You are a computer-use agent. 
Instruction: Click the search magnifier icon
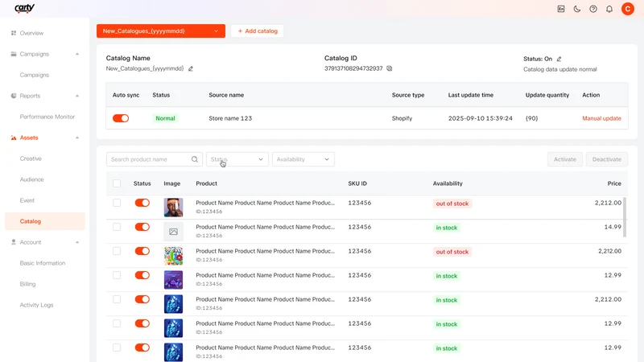click(195, 159)
